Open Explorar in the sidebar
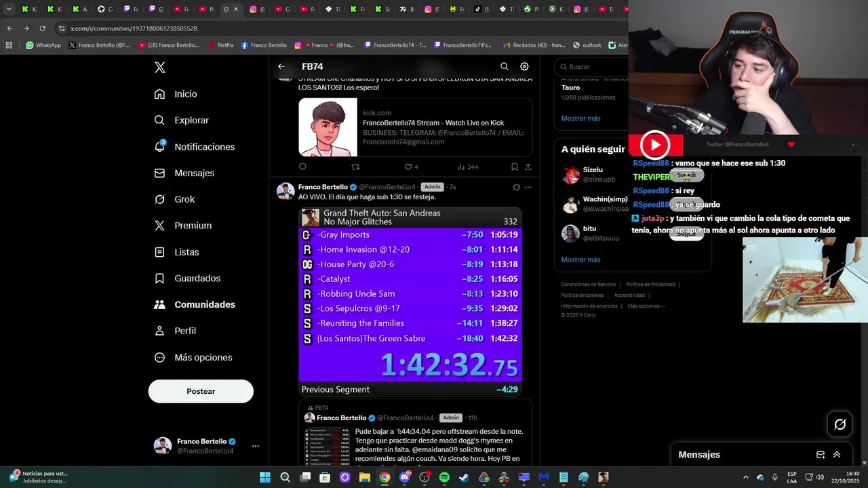The width and height of the screenshot is (868, 488). pos(181,120)
